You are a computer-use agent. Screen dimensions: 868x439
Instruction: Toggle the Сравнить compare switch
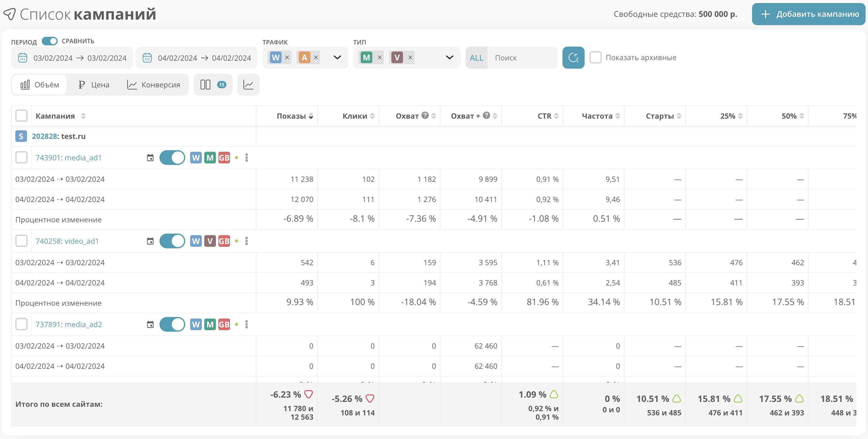(49, 41)
